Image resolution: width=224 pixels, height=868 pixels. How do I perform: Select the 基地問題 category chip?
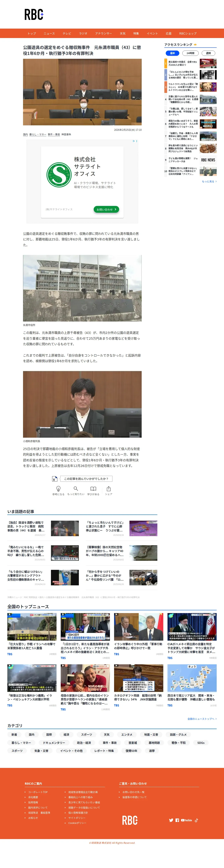point(154,743)
